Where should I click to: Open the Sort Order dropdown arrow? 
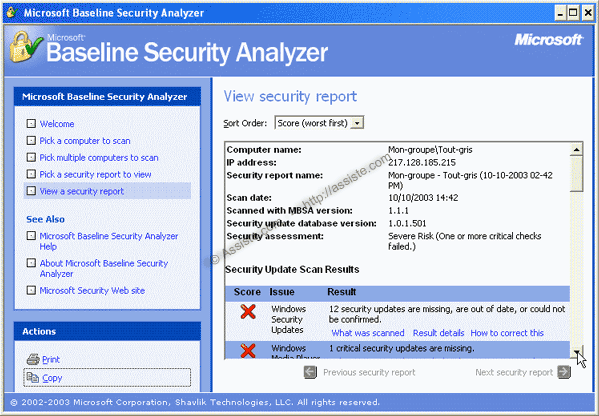pyautogui.click(x=357, y=123)
